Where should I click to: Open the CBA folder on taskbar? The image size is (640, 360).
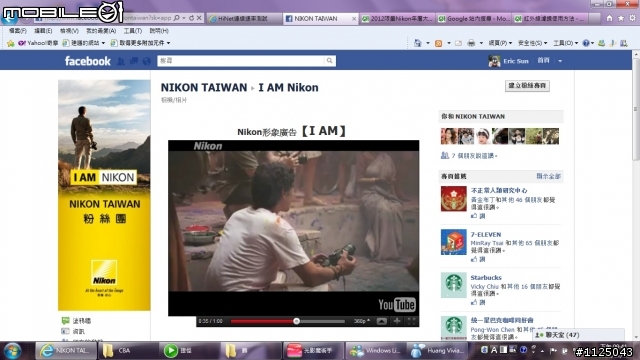(x=129, y=351)
